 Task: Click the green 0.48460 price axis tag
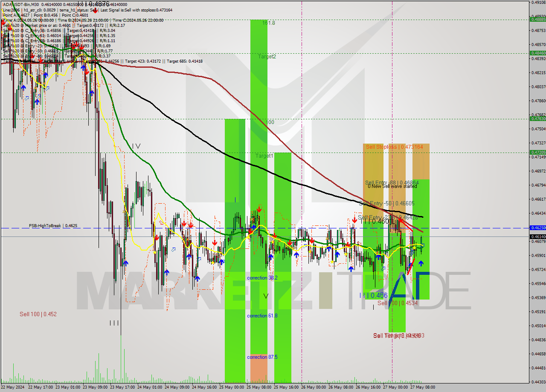point(538,53)
